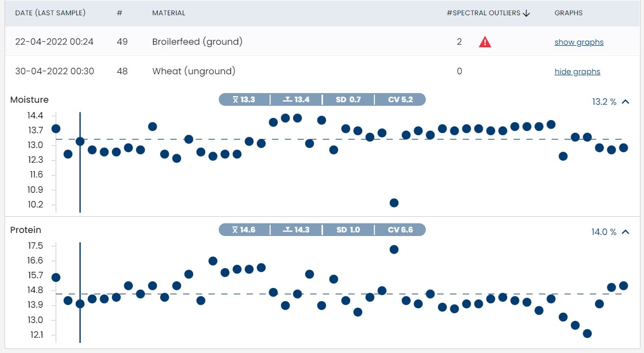644x353 pixels.
Task: Click the Protein mean 14.6 stat icon
Action: point(235,230)
